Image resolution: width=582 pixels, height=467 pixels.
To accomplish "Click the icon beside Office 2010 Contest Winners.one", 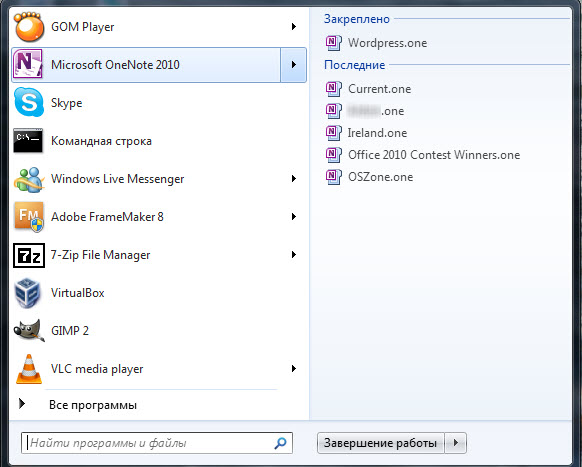I will 334,155.
